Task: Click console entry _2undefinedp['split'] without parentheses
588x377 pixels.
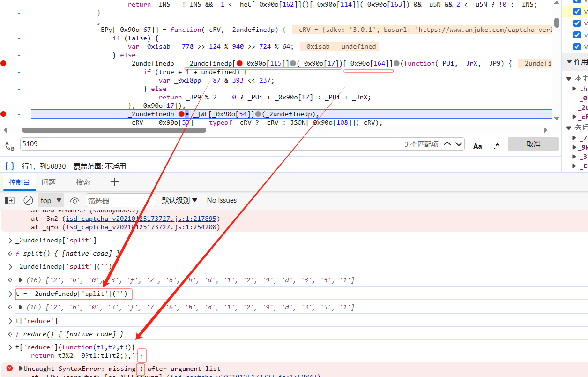Action: pyautogui.click(x=56, y=240)
